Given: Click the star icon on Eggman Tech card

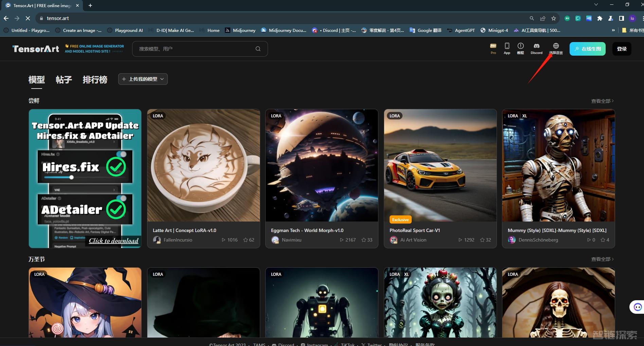Looking at the screenshot, I should pyautogui.click(x=364, y=240).
